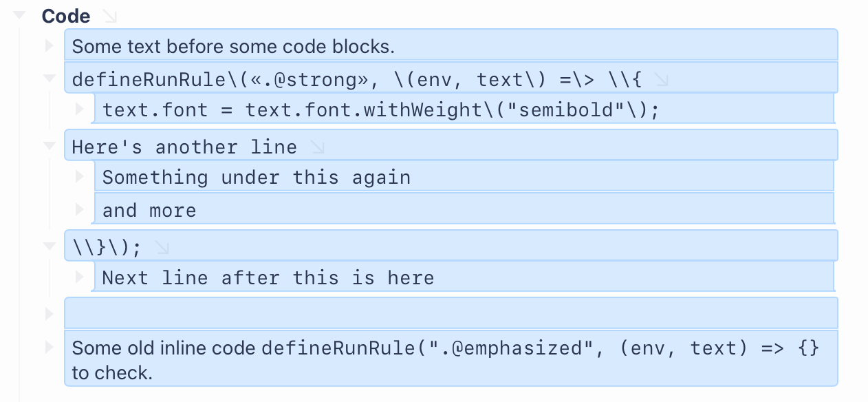
Task: Toggle the triangle next to "and more"
Action: tap(80, 209)
